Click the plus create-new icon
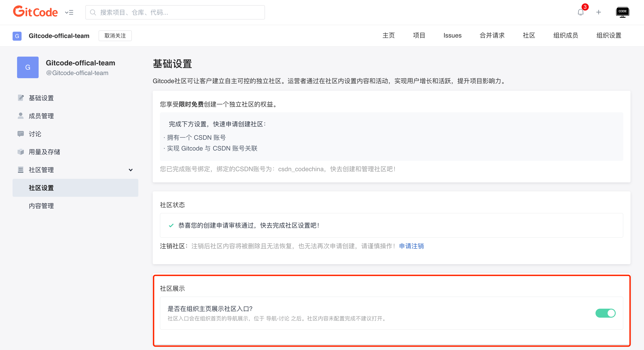644x350 pixels. click(598, 12)
